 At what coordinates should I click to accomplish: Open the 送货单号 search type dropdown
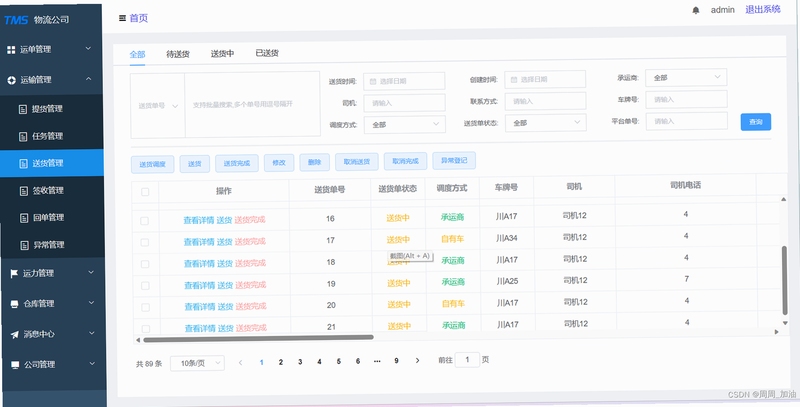pos(158,106)
